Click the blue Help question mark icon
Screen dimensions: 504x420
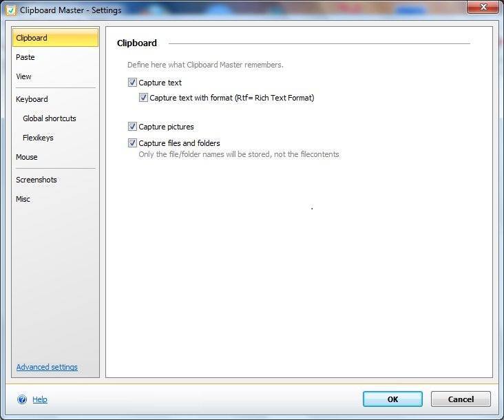22,399
